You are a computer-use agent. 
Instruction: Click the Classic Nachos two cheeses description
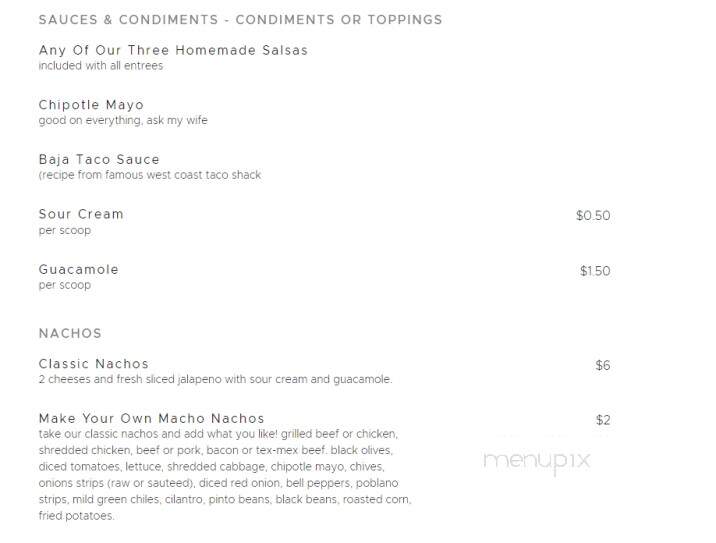pyautogui.click(x=215, y=380)
